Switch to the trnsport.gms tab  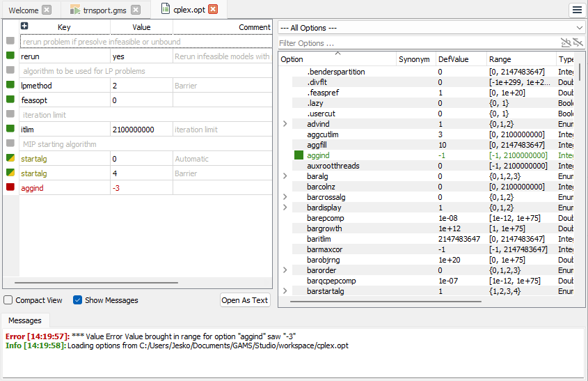[102, 10]
